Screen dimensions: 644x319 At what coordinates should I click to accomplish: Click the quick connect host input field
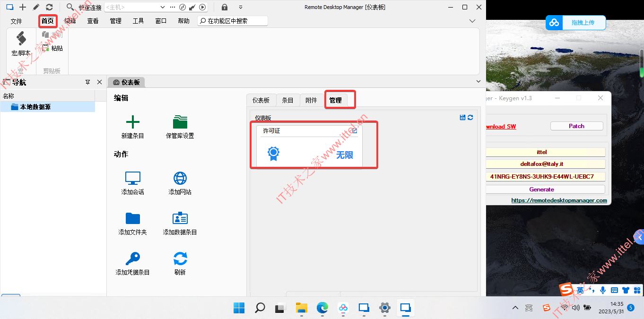(x=132, y=7)
